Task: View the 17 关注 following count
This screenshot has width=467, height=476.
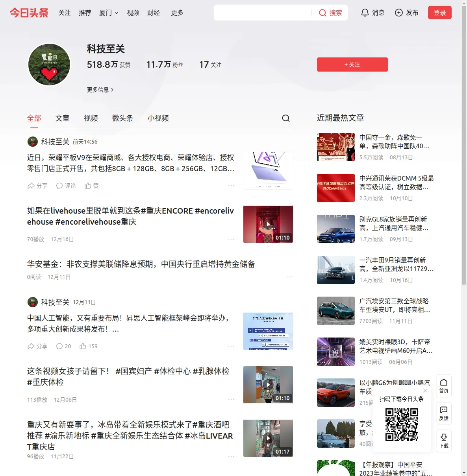Action: 211,65
